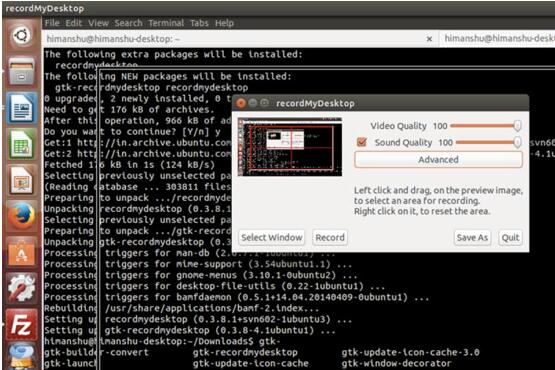
Task: Switch to second terminal tab on right
Action: click(x=497, y=39)
